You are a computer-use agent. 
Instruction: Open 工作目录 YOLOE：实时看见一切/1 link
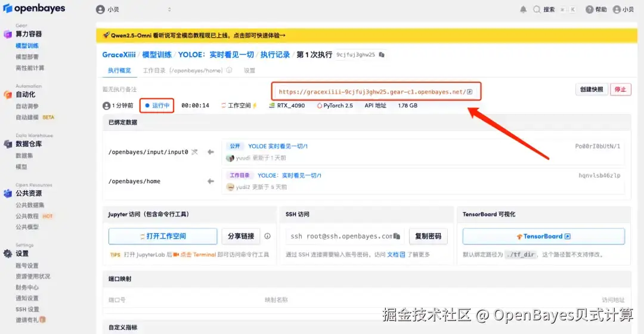pyautogui.click(x=290, y=175)
